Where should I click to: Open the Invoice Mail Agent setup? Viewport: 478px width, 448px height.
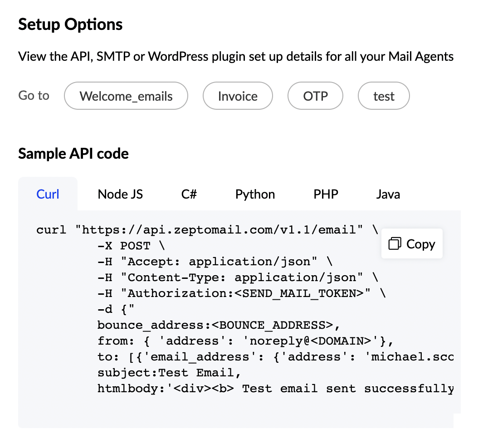coord(237,96)
